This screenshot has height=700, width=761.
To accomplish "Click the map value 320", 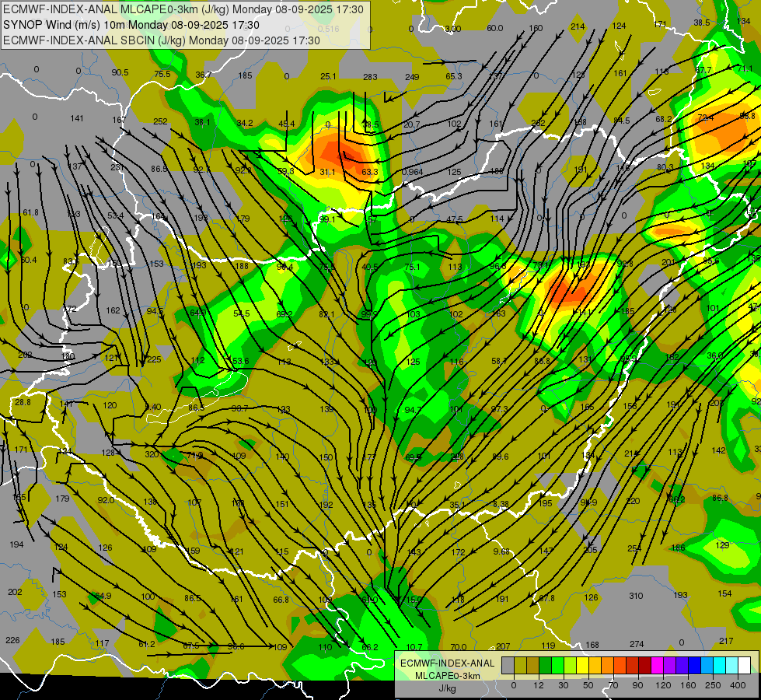I will pos(152,454).
